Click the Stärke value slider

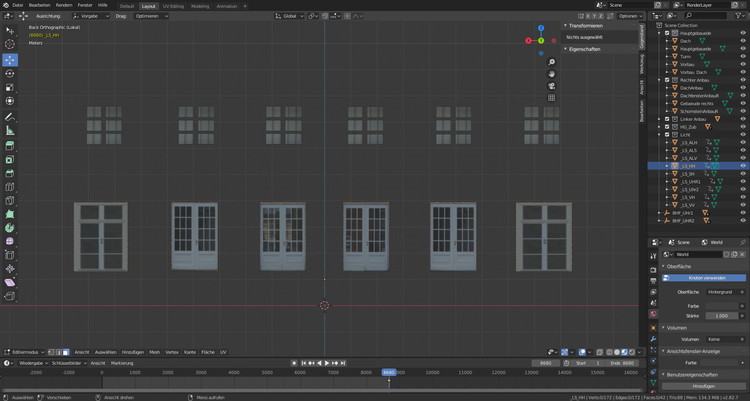coord(721,315)
